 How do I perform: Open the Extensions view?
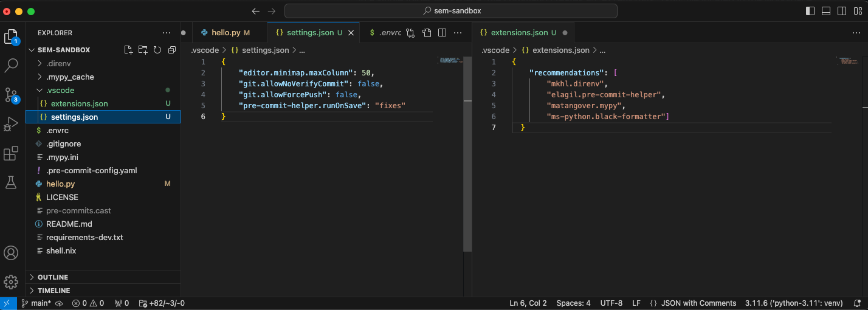click(11, 153)
